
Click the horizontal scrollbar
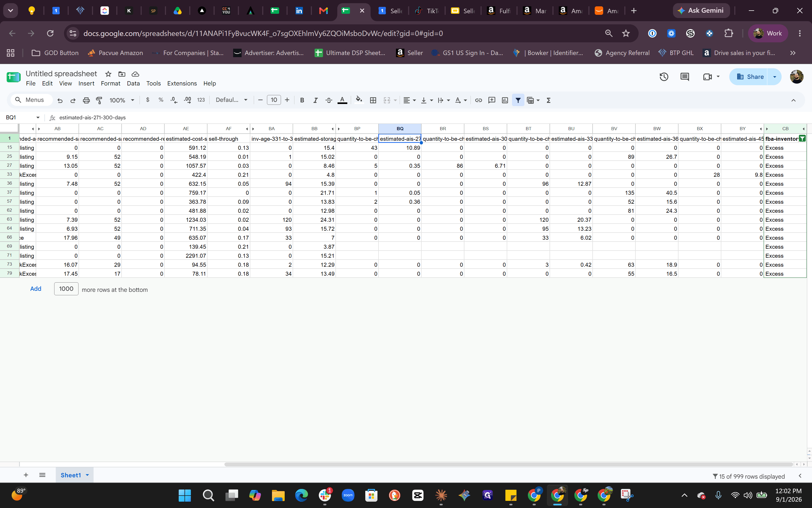click(x=508, y=464)
